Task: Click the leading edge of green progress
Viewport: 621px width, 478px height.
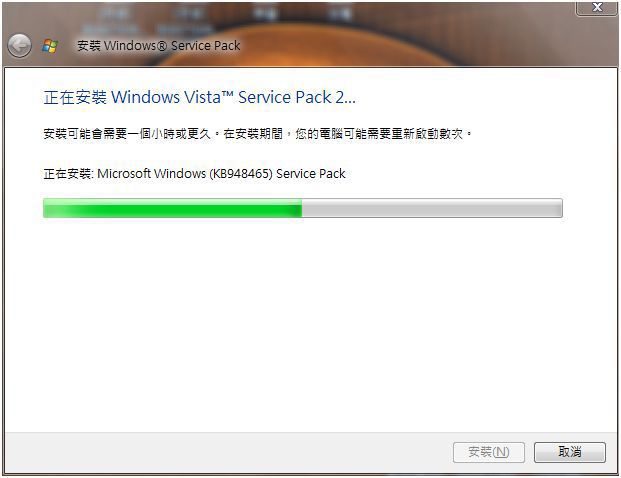Action: pyautogui.click(x=301, y=208)
